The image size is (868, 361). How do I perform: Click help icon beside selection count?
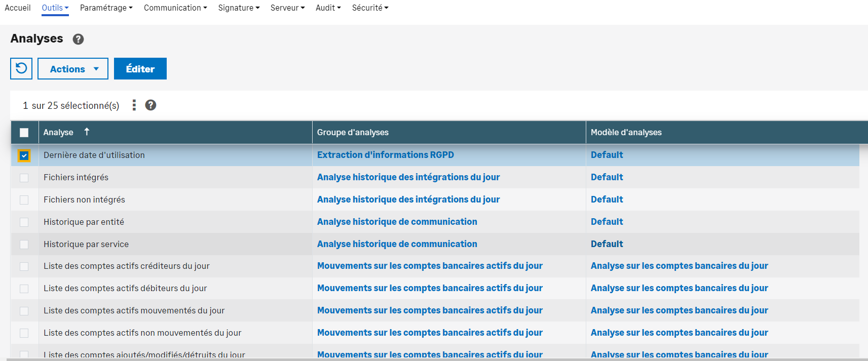150,105
